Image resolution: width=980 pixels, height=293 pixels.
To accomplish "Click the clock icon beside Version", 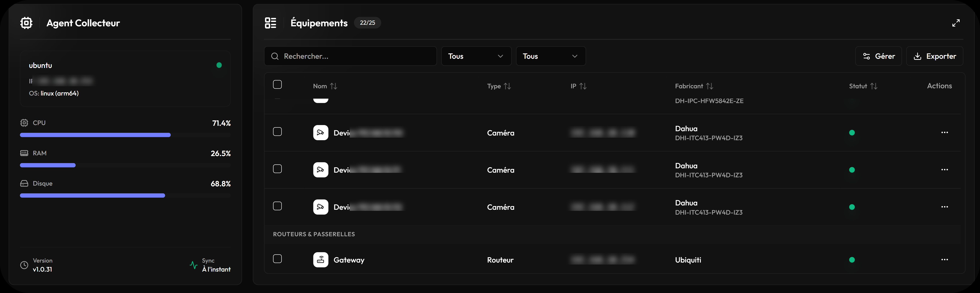I will (24, 265).
